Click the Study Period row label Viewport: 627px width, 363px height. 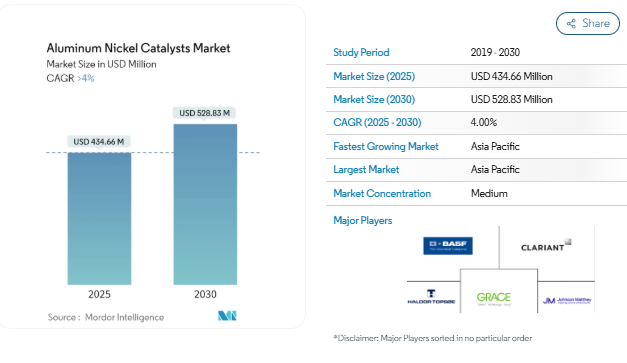[x=361, y=52]
